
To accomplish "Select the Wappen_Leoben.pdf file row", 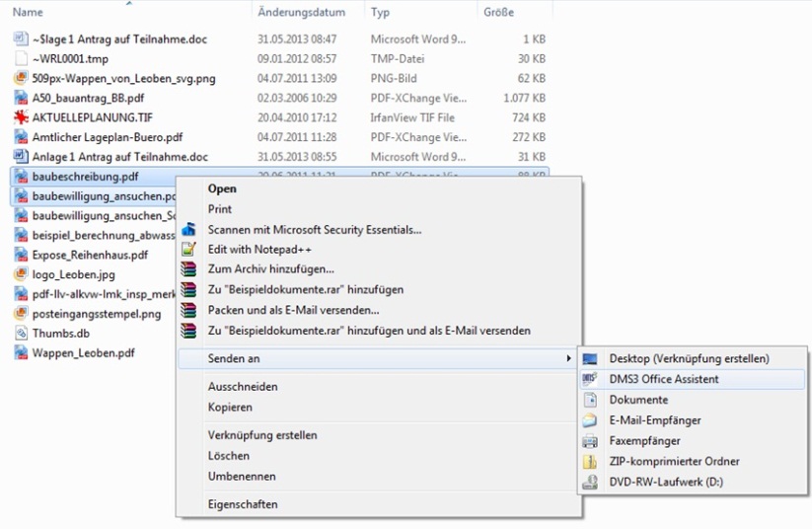I will (83, 352).
